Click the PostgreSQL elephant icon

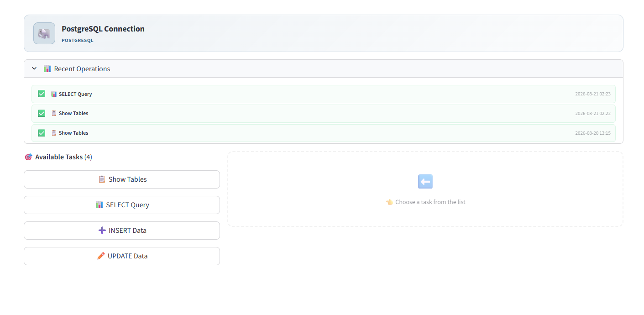[x=44, y=33]
